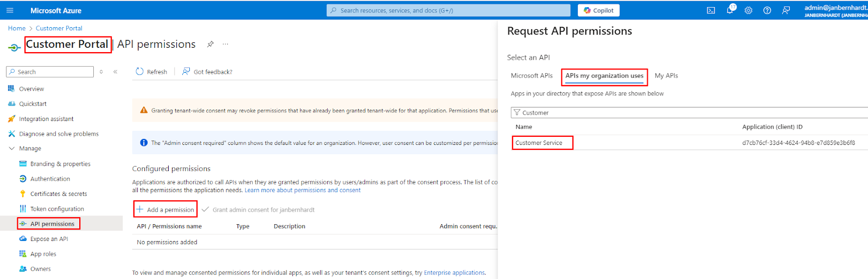Viewport: 868px width, 279px height.
Task: Open the Expose an API item
Action: pyautogui.click(x=49, y=239)
